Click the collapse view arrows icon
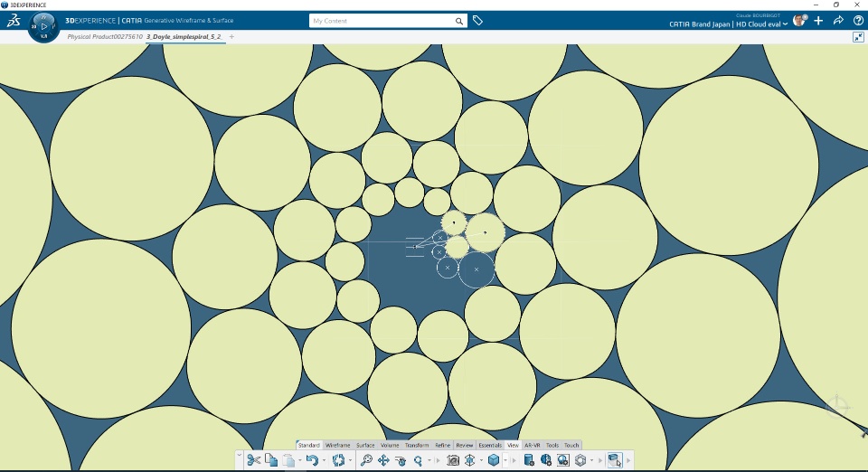Viewport: 868px width, 472px height. (x=858, y=37)
